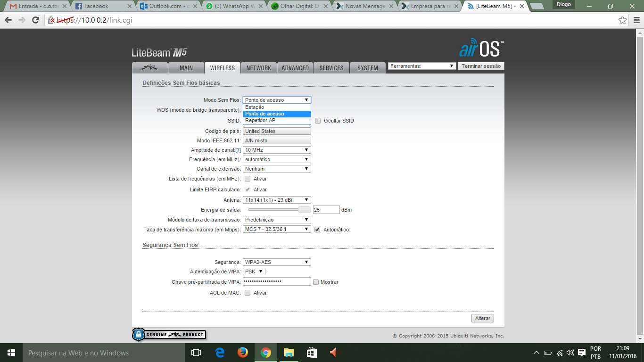
Task: Go to the ADVANCED tab
Action: point(295,68)
